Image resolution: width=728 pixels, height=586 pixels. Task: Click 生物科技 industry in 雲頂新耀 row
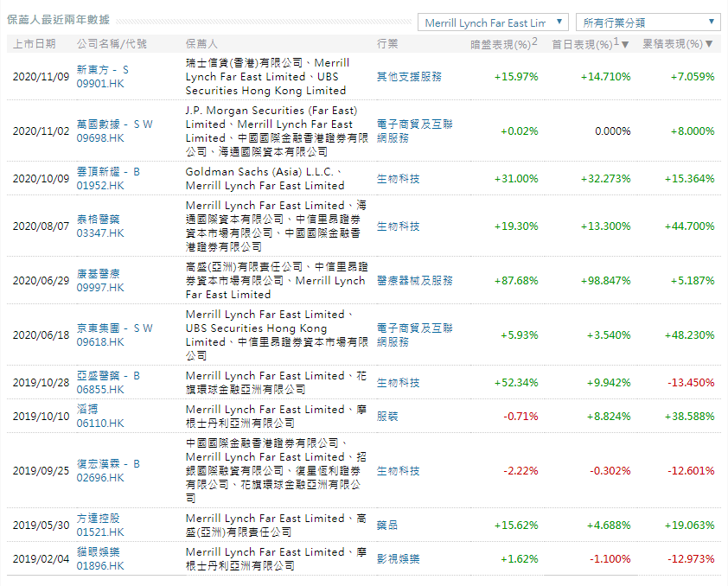point(398,179)
